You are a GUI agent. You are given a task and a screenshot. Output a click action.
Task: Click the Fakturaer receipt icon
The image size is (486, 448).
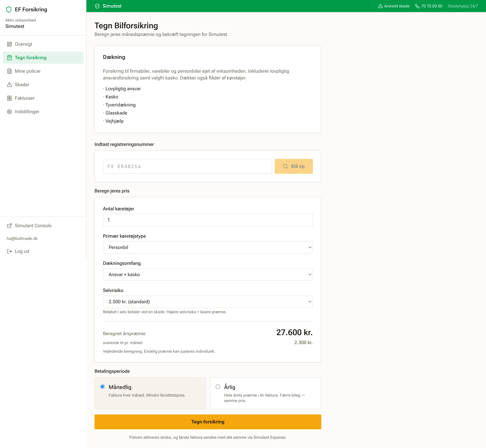point(9,98)
